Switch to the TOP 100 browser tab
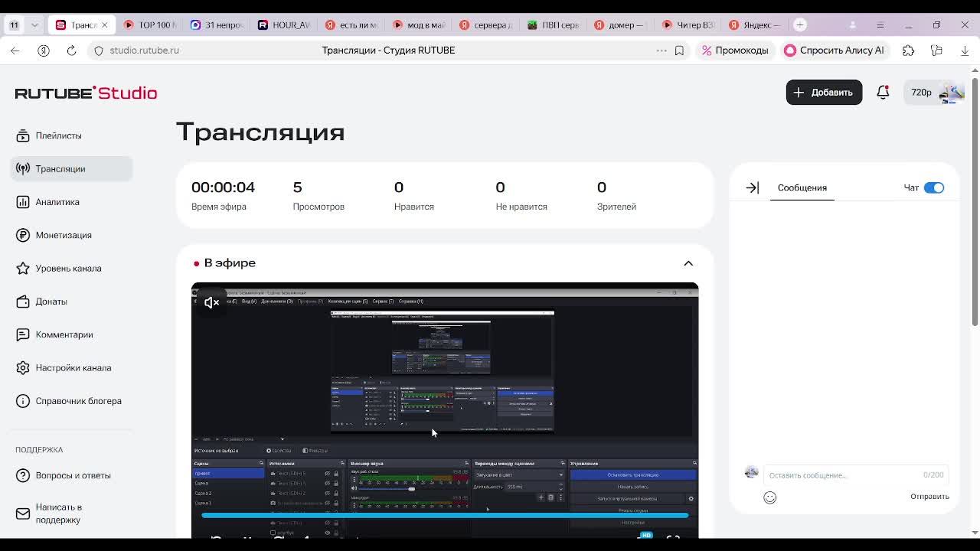 [149, 25]
